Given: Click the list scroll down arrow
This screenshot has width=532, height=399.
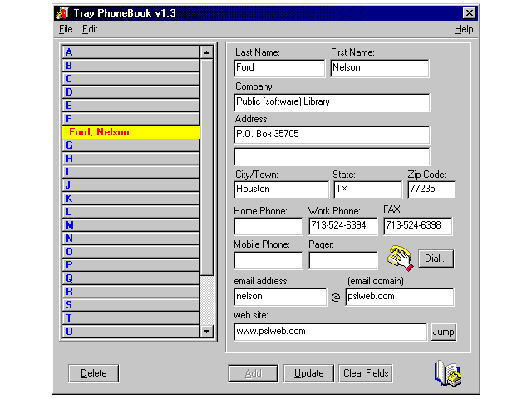Looking at the screenshot, I should 207,332.
